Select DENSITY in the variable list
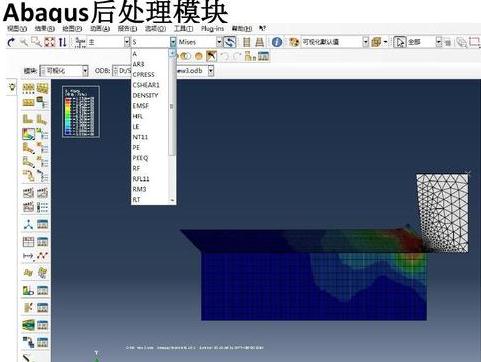481x362 pixels. [145, 95]
